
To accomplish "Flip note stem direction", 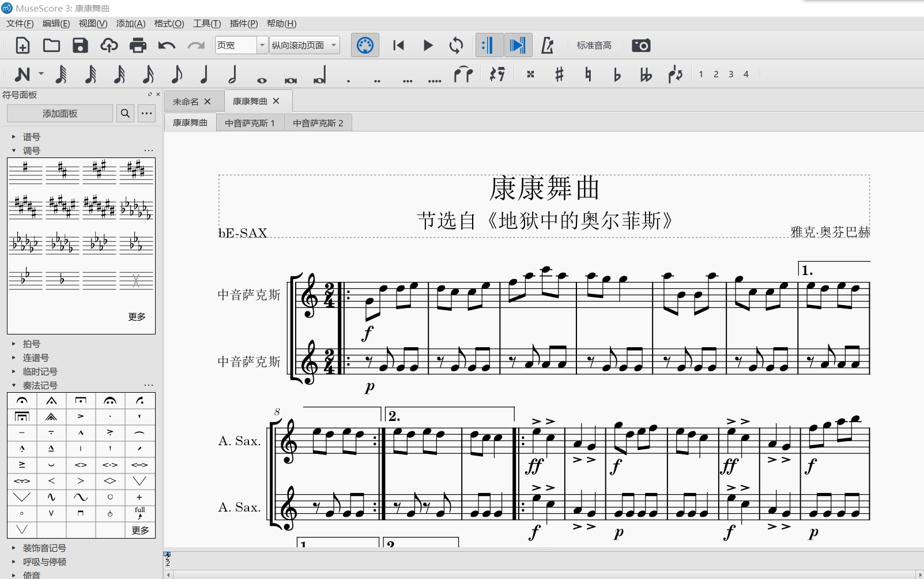I will (x=675, y=74).
